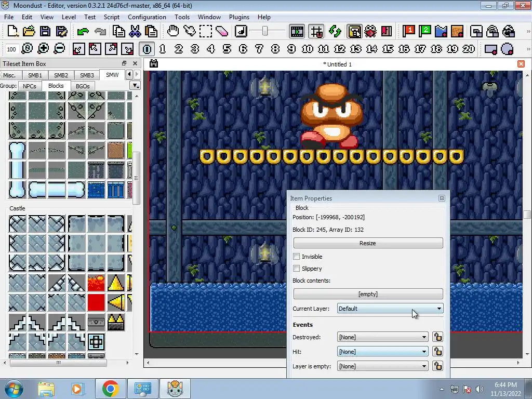The width and height of the screenshot is (532, 399).
Task: Show previous tileset tabs with left arrow
Action: (x=129, y=74)
